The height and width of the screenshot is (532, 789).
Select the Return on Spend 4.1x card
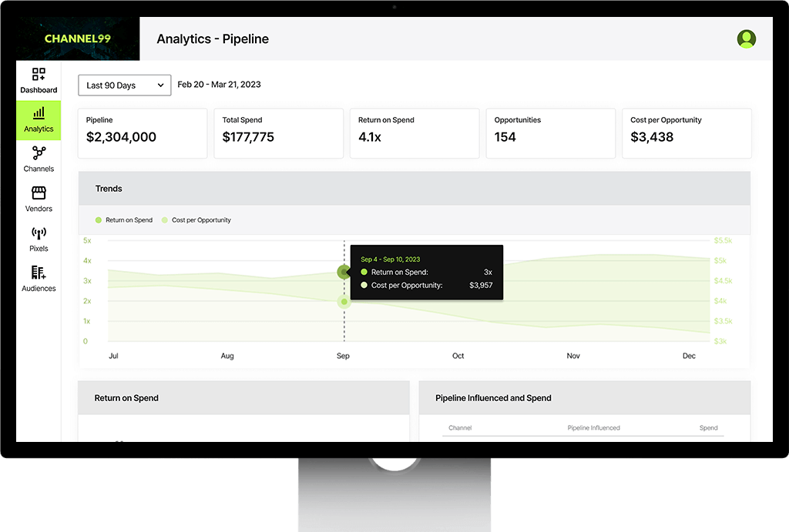tap(415, 133)
